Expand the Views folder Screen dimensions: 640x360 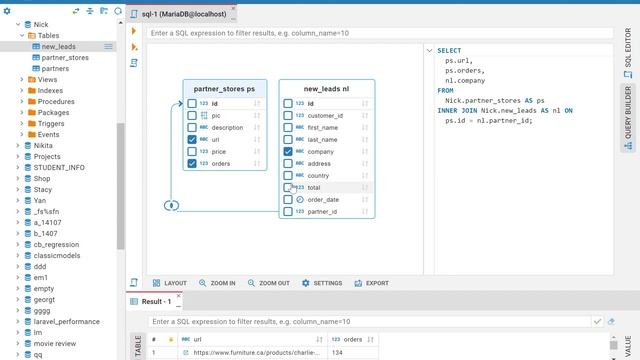pyautogui.click(x=22, y=79)
